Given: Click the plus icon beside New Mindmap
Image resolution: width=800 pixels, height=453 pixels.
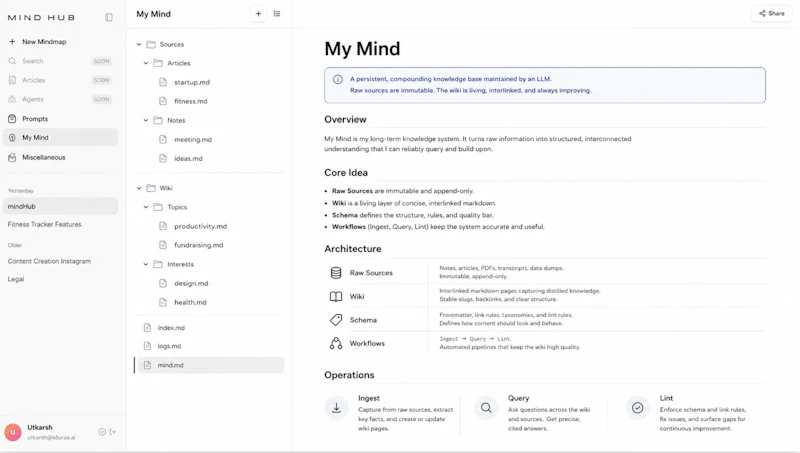Looking at the screenshot, I should [x=12, y=41].
